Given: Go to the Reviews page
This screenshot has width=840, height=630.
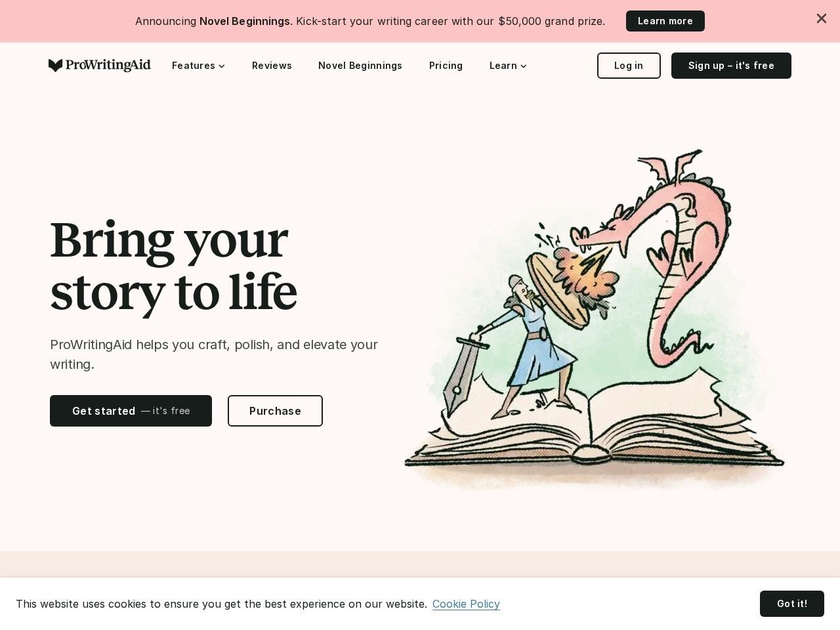Looking at the screenshot, I should (272, 66).
